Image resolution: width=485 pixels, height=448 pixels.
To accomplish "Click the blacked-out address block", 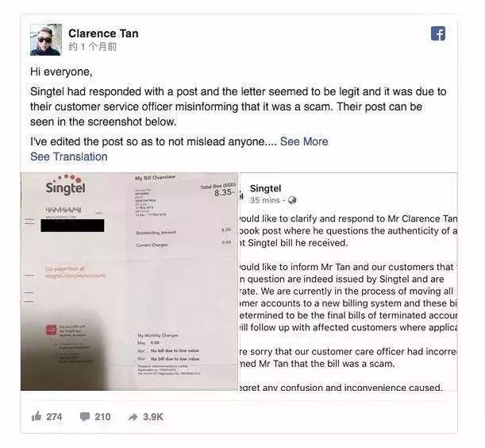I will [x=72, y=226].
